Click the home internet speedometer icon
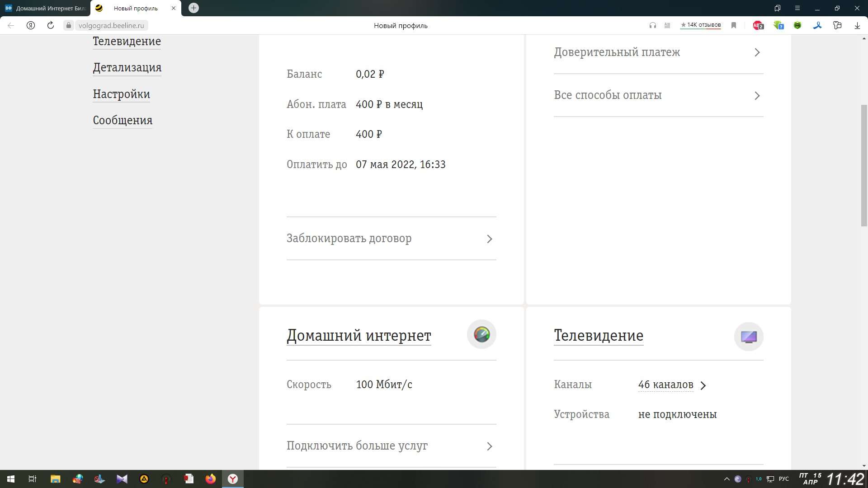Image resolution: width=868 pixels, height=488 pixels. (481, 335)
